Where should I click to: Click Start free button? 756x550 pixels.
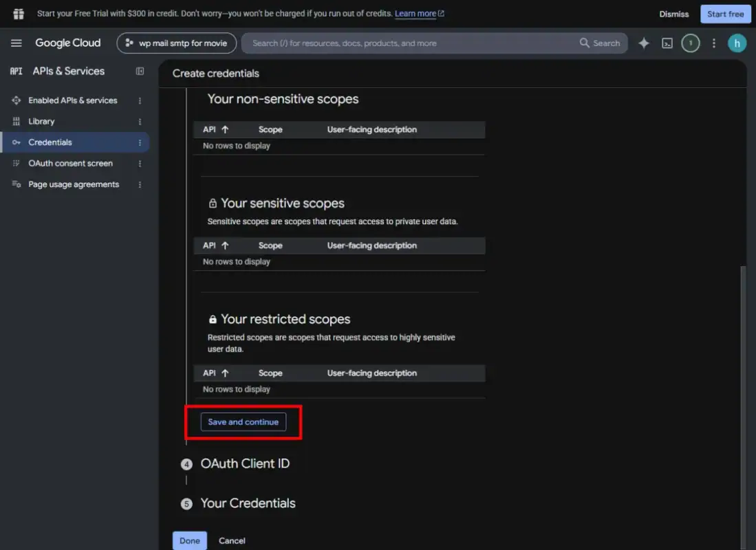(x=725, y=14)
